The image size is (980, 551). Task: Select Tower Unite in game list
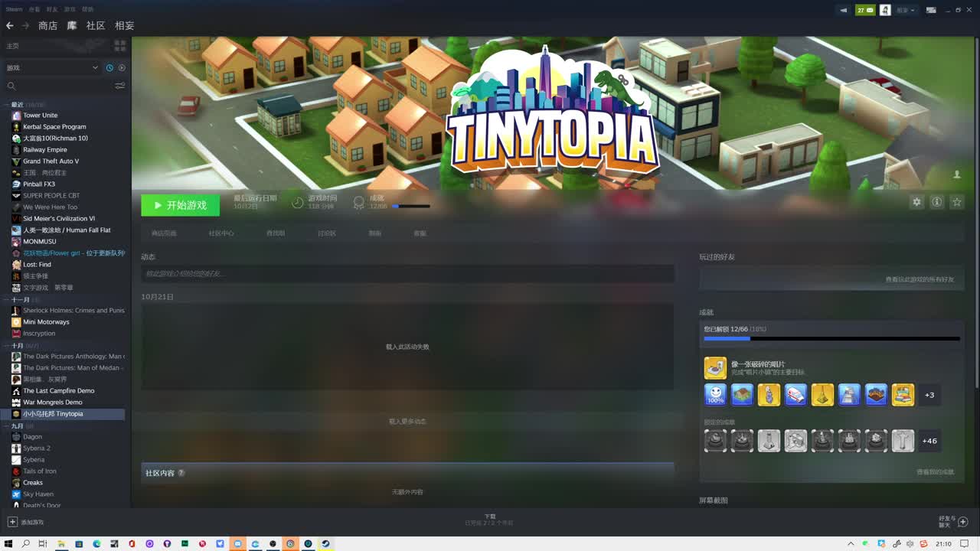pyautogui.click(x=40, y=116)
